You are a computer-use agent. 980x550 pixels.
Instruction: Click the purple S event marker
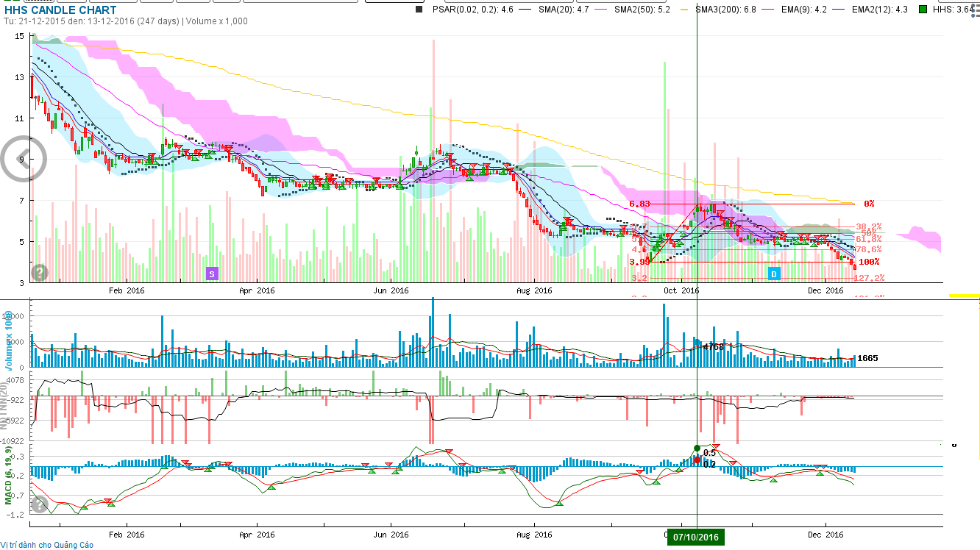(x=212, y=274)
